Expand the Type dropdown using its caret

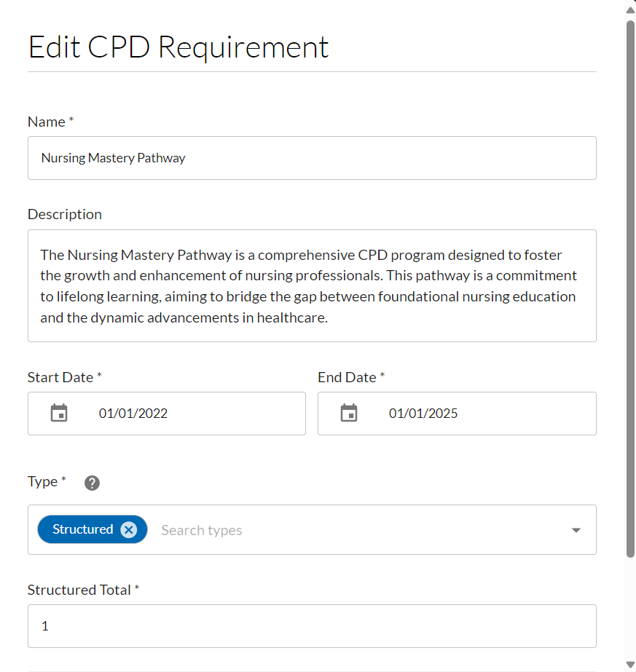pos(576,529)
